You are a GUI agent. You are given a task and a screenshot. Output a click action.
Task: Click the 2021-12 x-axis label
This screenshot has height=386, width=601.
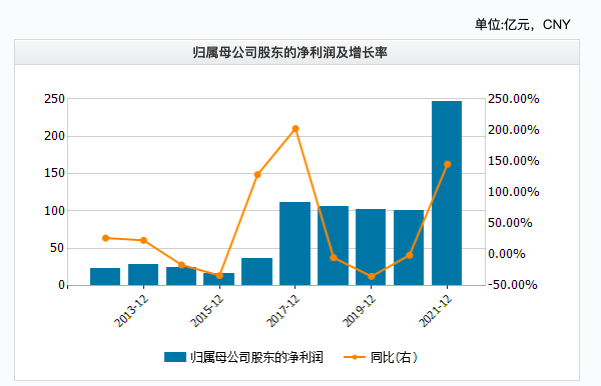click(x=436, y=311)
